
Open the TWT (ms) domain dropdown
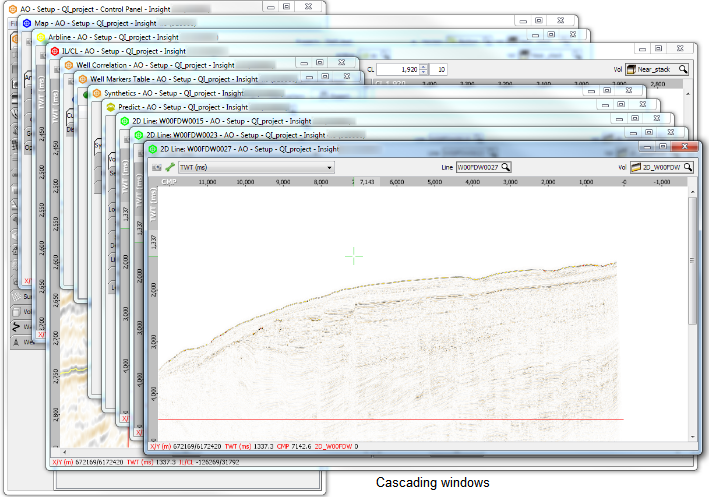click(256, 167)
